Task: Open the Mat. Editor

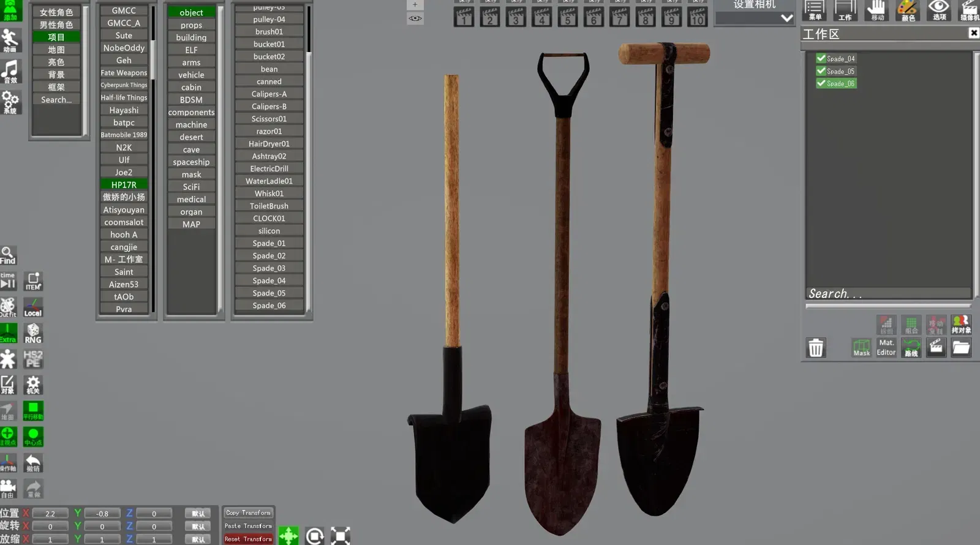Action: tap(886, 348)
